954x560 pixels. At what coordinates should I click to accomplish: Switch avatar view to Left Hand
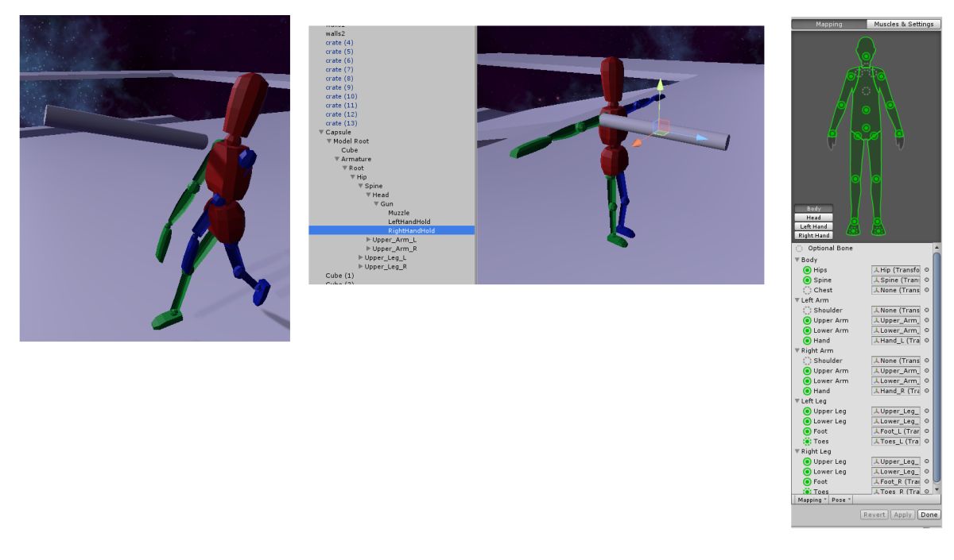coord(814,226)
